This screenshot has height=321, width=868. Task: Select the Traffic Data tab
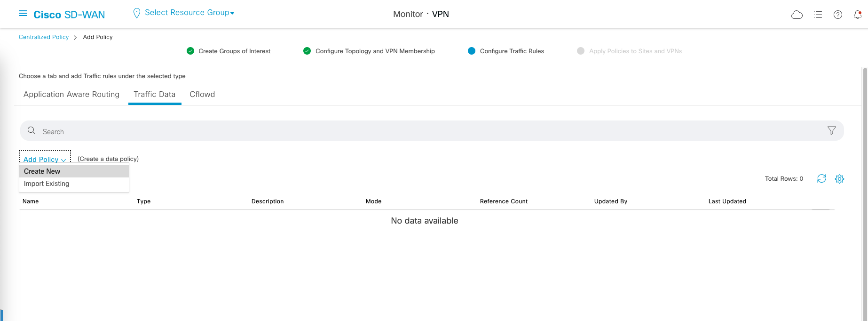[154, 94]
